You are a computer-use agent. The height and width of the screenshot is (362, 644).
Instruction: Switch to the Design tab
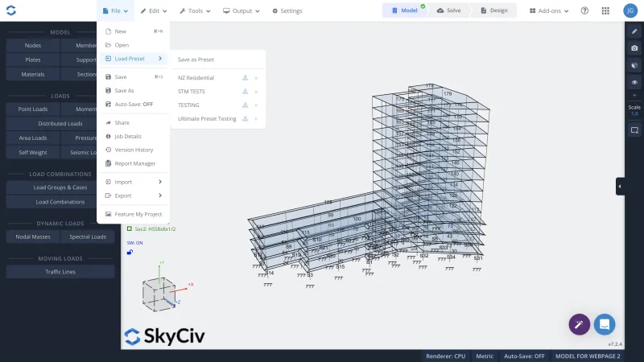pos(494,10)
